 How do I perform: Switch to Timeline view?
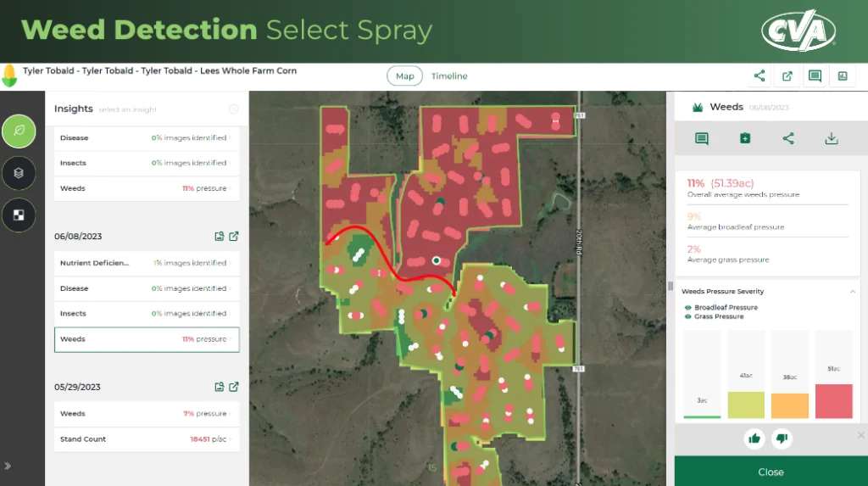tap(449, 76)
